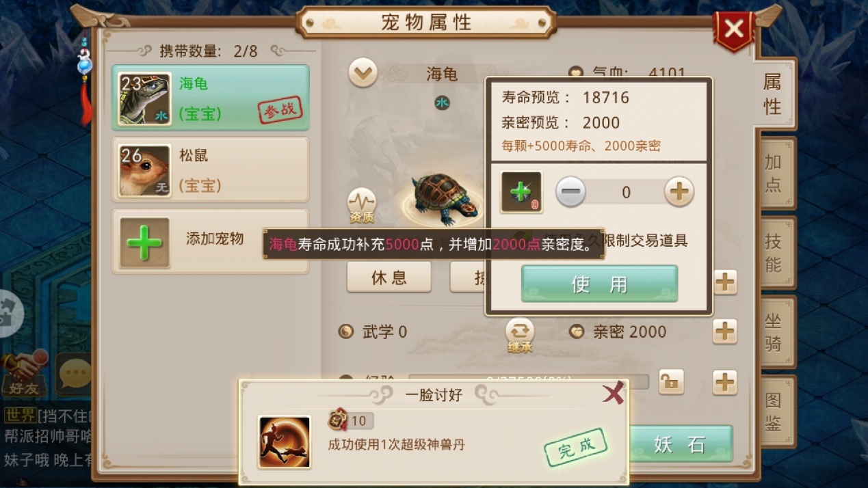Click the 一脸讨好 achievement skill icon
Image resolution: width=868 pixels, height=488 pixels.
(x=285, y=442)
